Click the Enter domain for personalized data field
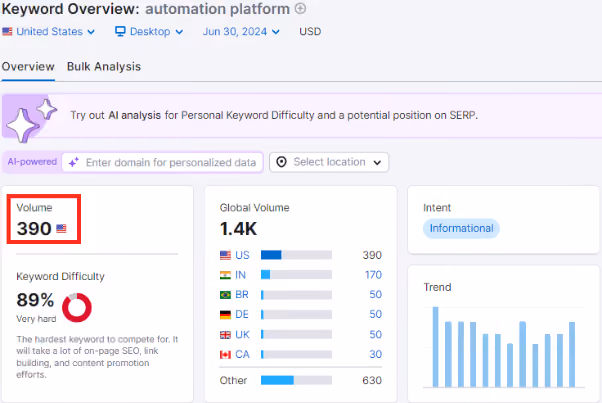Image resolution: width=602 pixels, height=403 pixels. [163, 162]
